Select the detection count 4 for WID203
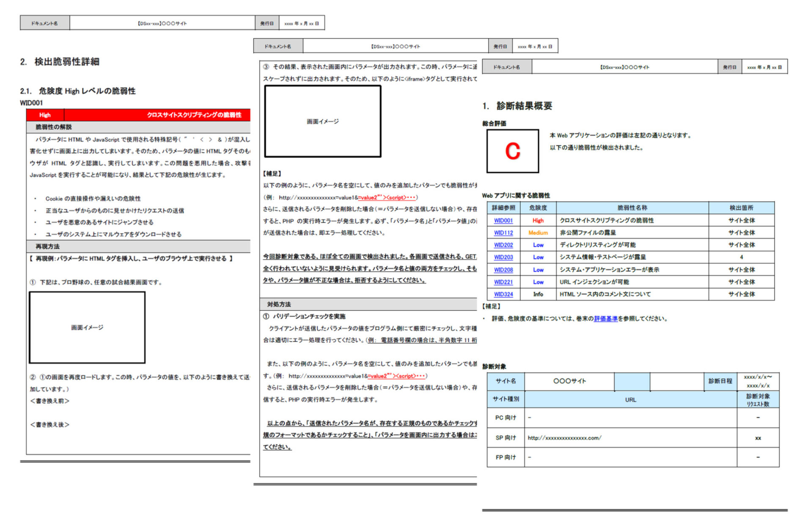Viewport: 812px width, 526px height. click(x=741, y=257)
